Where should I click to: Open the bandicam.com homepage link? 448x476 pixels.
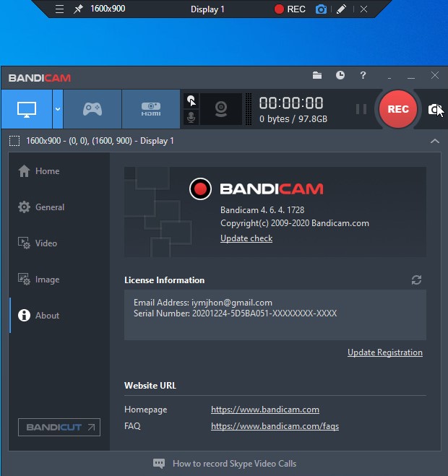click(265, 410)
